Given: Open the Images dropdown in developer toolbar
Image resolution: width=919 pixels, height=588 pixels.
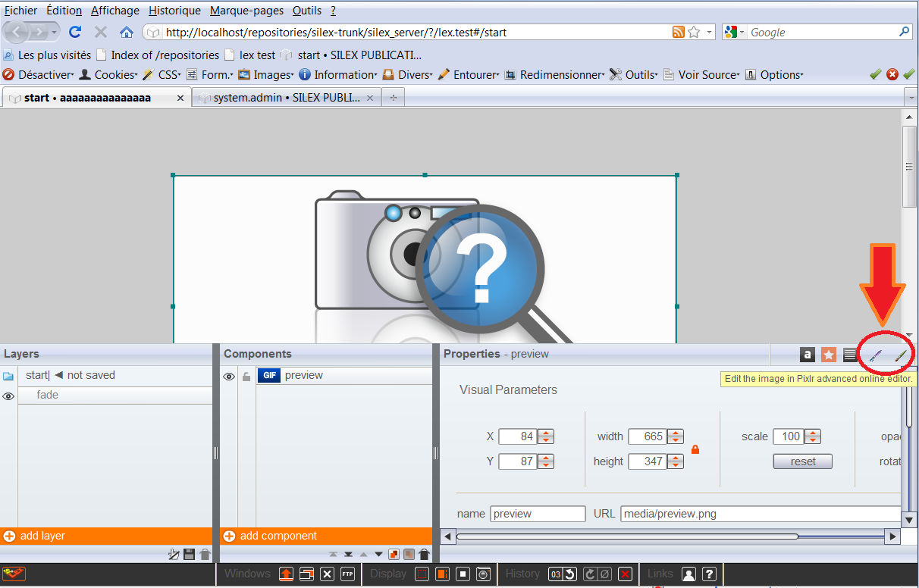Looking at the screenshot, I should point(266,74).
